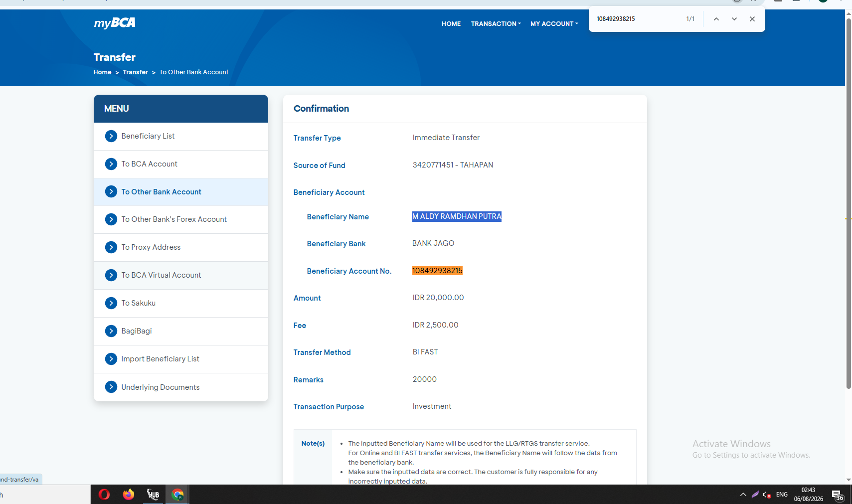This screenshot has width=852, height=504.
Task: Click BANK JAGO beneficiary bank value
Action: [x=433, y=243]
